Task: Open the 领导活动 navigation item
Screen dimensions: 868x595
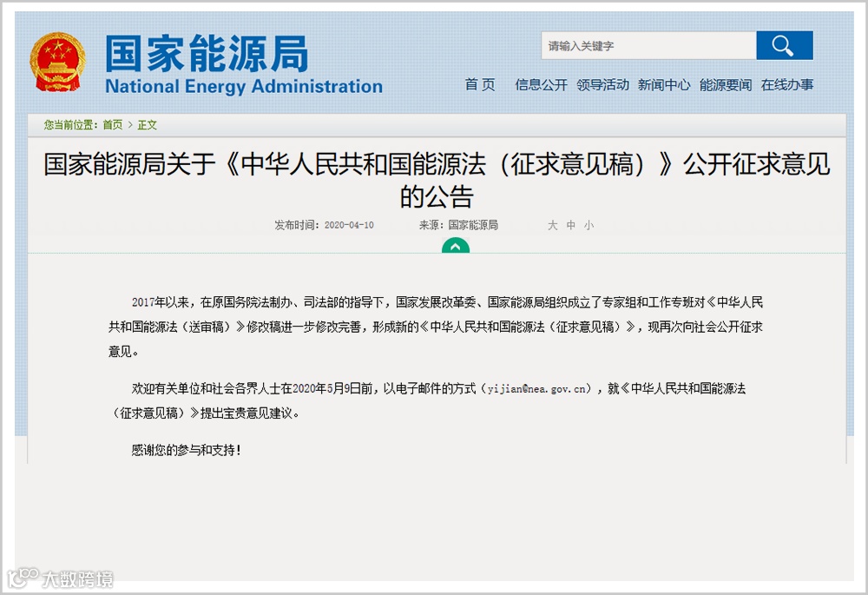Action: click(602, 85)
